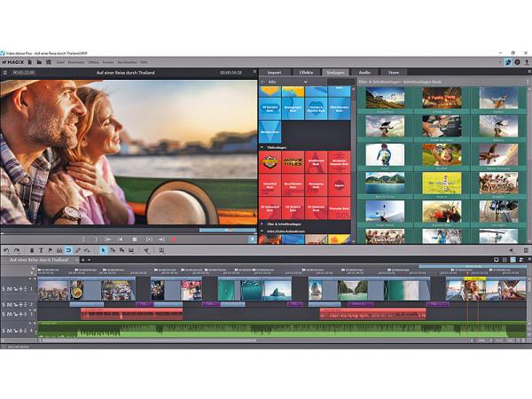The height and width of the screenshot is (399, 532).
Task: Select the Title text tool
Action: coord(41,250)
